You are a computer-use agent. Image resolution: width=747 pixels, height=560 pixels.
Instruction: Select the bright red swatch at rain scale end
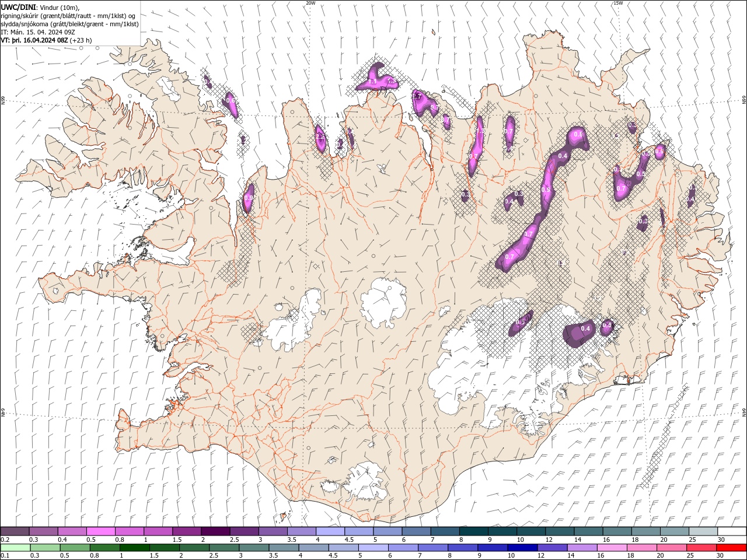pyautogui.click(x=731, y=548)
